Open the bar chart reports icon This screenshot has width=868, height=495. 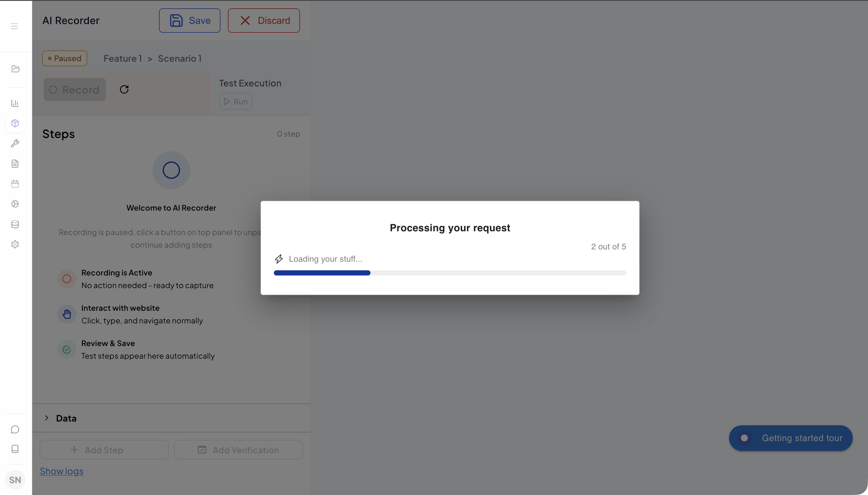[x=15, y=103]
